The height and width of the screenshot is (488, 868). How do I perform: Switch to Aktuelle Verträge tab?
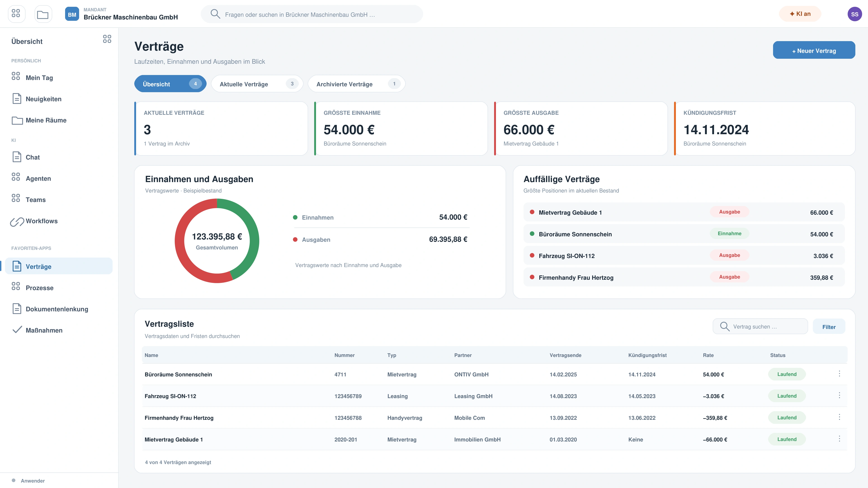point(257,84)
